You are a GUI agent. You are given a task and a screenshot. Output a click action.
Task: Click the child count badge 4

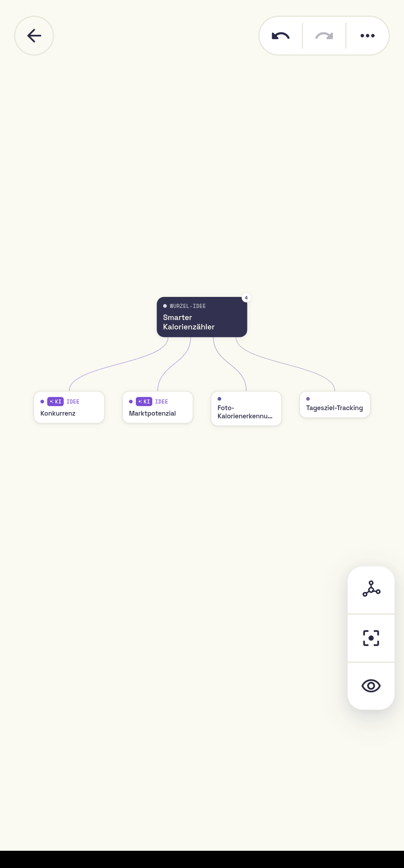(x=246, y=298)
